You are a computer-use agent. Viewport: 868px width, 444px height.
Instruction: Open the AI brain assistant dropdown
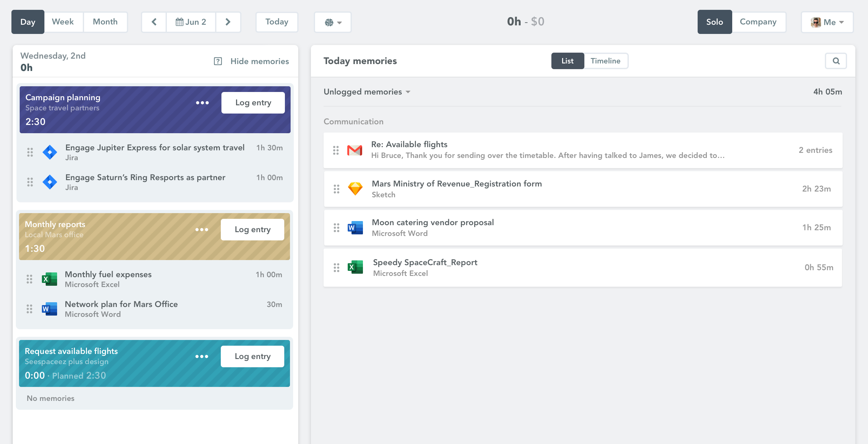pos(332,22)
